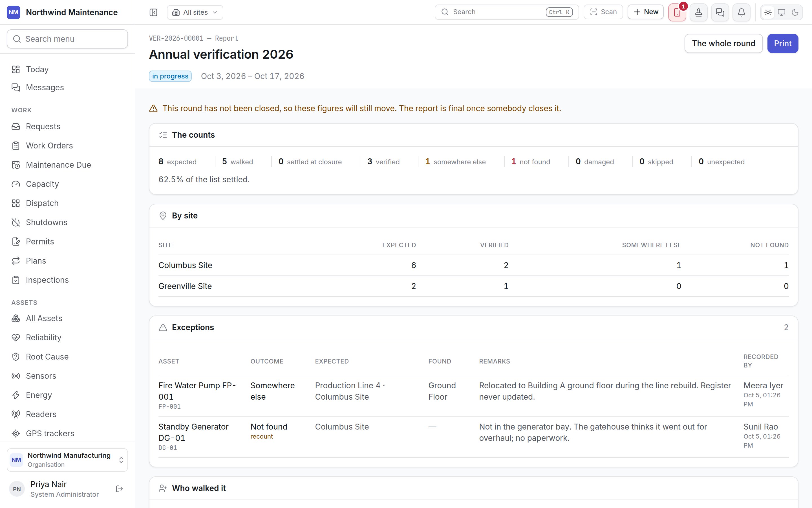The image size is (812, 508).
Task: Focus the Search menu field
Action: click(67, 39)
